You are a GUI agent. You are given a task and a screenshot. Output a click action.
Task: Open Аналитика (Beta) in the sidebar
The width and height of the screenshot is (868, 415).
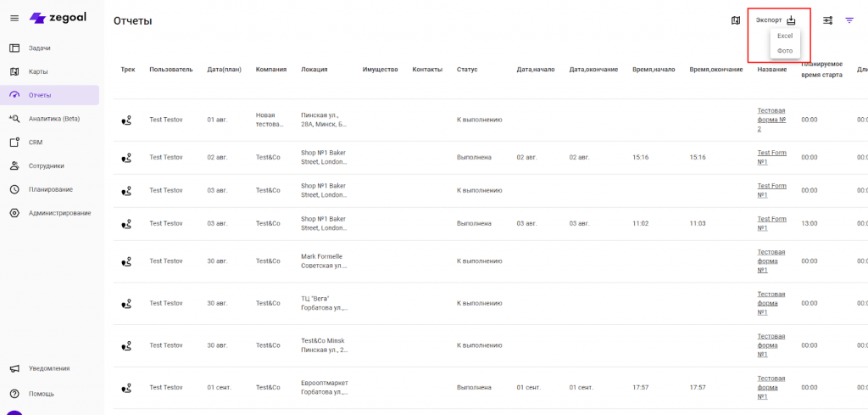(53, 119)
